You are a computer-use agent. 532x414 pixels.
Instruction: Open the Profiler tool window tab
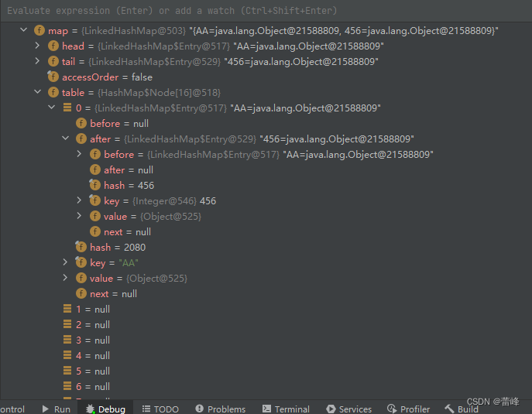[409, 409]
